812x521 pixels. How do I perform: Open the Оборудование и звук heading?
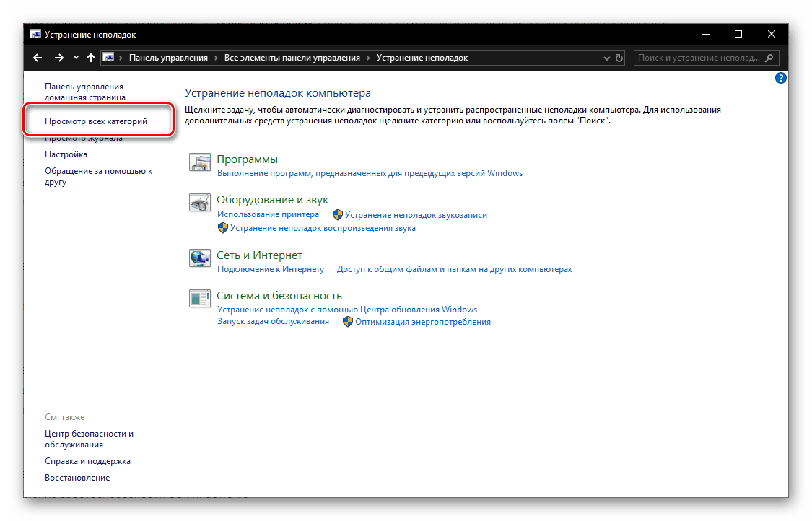tap(272, 200)
